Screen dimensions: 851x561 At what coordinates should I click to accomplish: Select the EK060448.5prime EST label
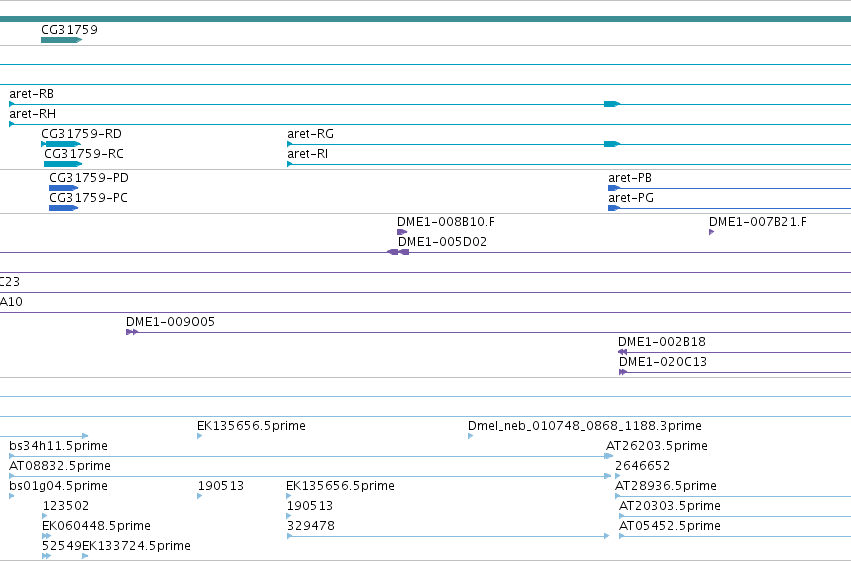[x=97, y=526]
